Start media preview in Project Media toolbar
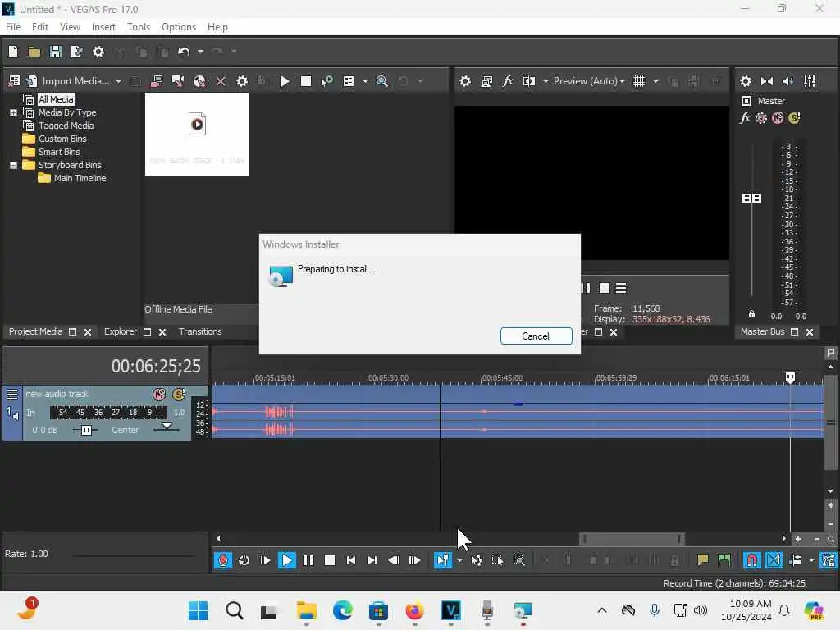840x630 pixels. click(285, 81)
